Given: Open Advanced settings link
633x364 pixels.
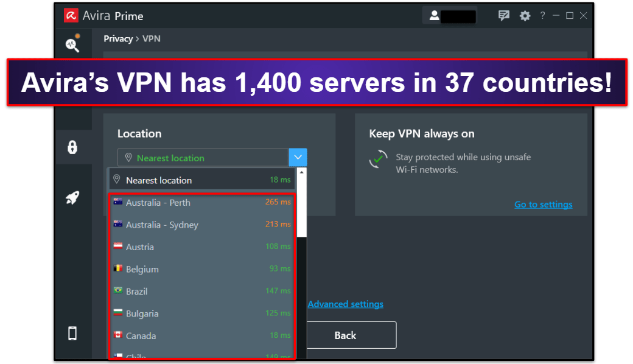Looking at the screenshot, I should pyautogui.click(x=346, y=304).
